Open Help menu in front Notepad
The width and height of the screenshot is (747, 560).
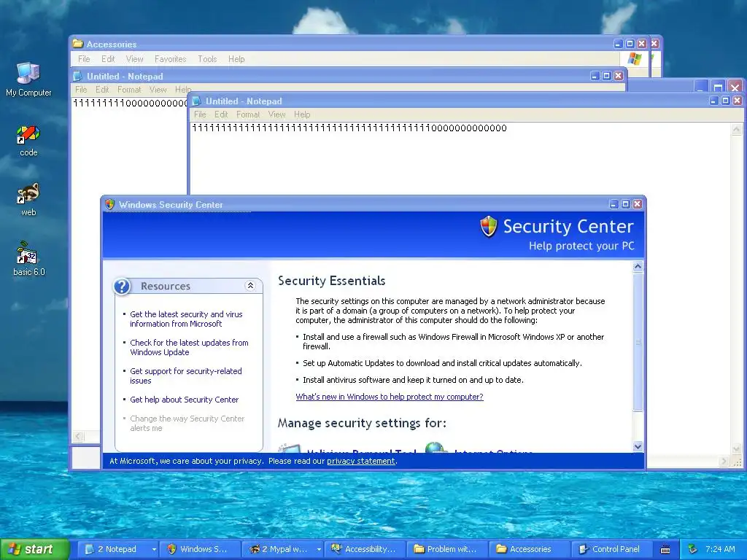302,114
